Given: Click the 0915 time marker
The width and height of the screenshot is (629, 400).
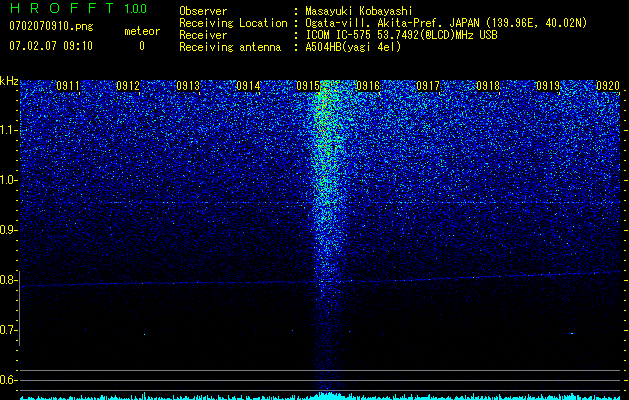Looking at the screenshot, I should pos(308,86).
